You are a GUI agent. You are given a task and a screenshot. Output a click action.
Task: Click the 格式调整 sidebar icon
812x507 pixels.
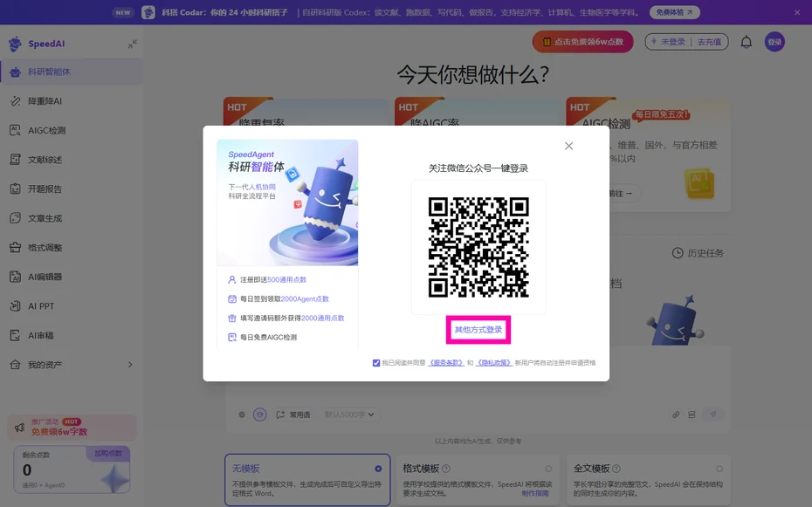point(16,247)
